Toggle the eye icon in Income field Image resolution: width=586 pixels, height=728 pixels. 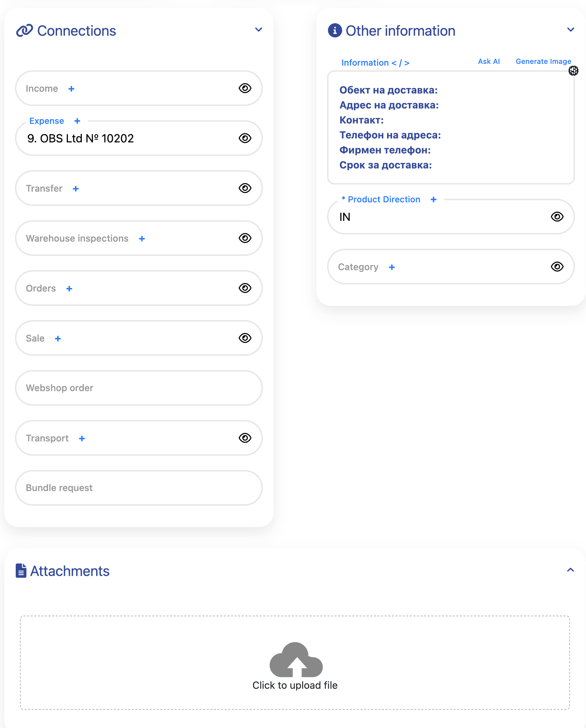click(245, 88)
